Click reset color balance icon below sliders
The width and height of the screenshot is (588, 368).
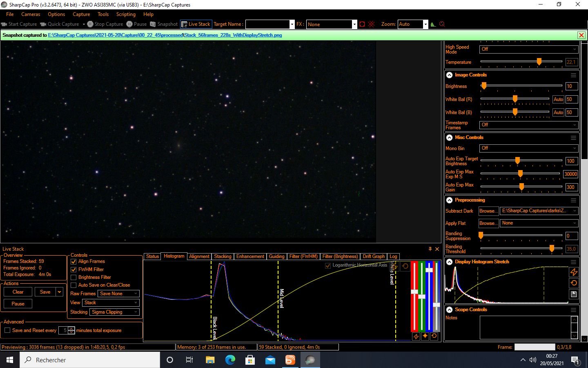point(434,336)
